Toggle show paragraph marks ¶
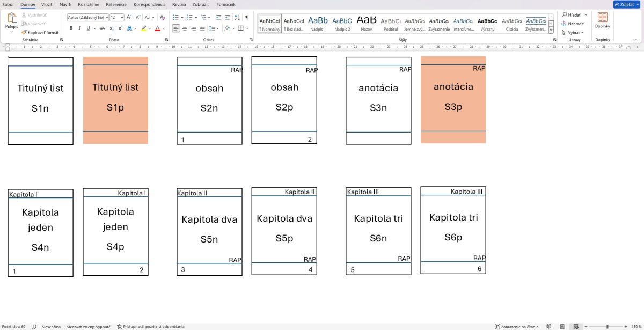644x330 pixels. click(247, 17)
